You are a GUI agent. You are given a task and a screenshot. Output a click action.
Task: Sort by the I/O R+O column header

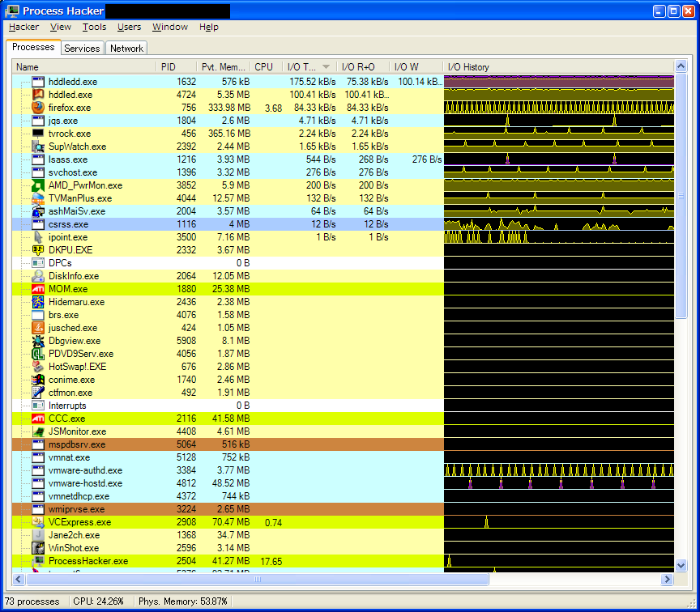click(363, 67)
